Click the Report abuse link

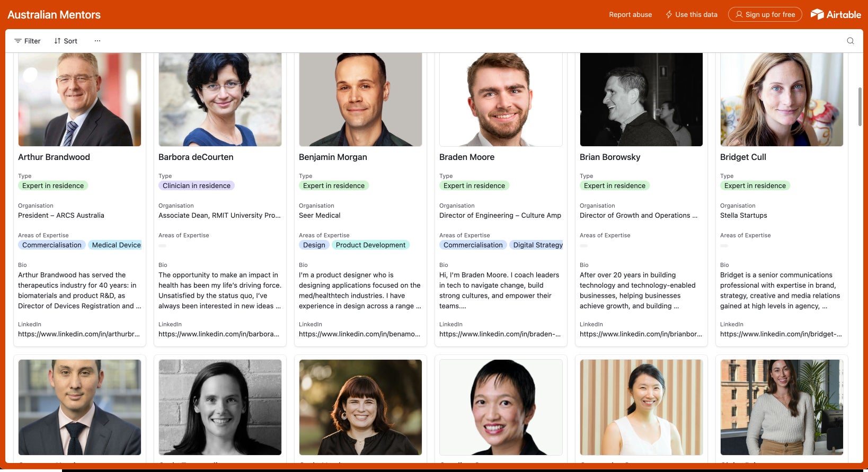coord(631,14)
